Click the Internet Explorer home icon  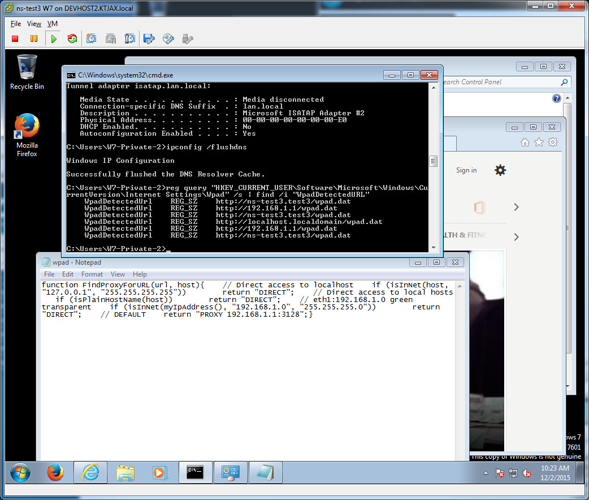525,142
